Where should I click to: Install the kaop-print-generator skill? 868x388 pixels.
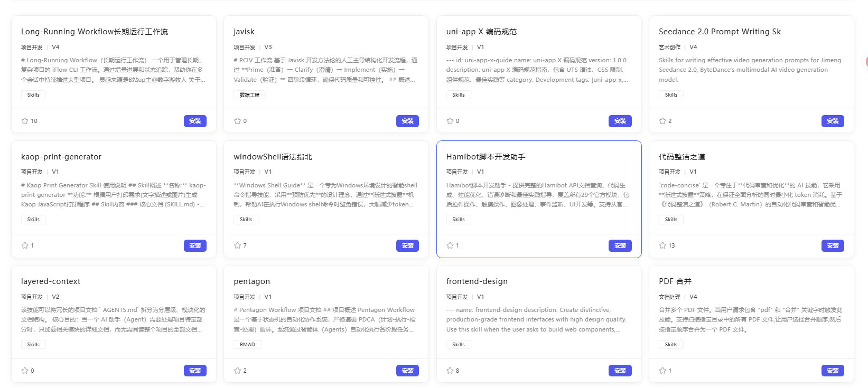coord(195,245)
